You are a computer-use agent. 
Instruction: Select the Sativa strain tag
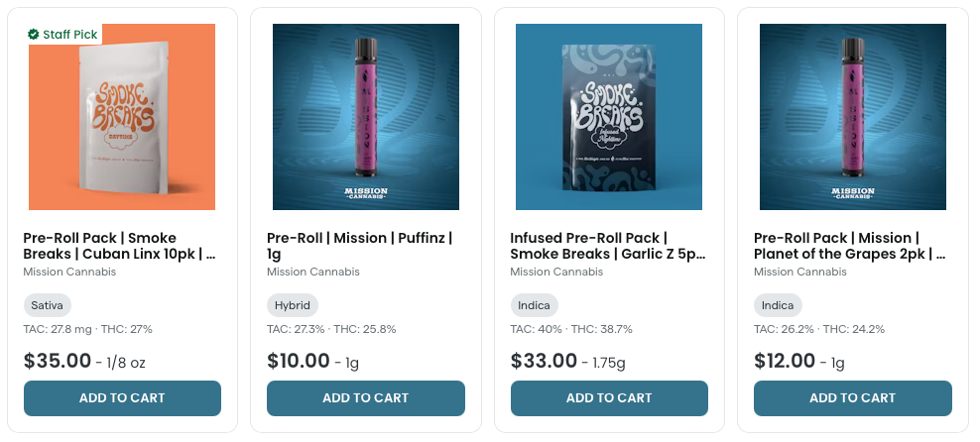click(47, 305)
